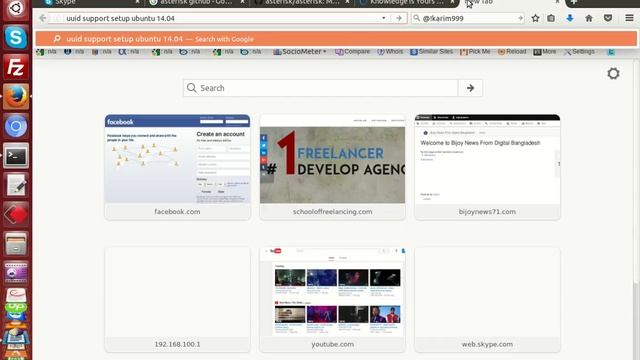Open the schooloffreelancing.com tile
The height and width of the screenshot is (360, 640).
tap(332, 167)
